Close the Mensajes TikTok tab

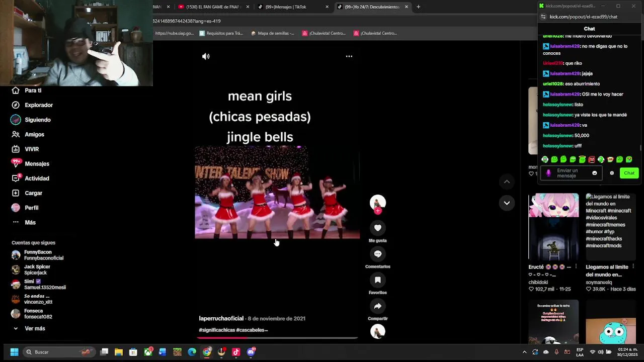(327, 7)
